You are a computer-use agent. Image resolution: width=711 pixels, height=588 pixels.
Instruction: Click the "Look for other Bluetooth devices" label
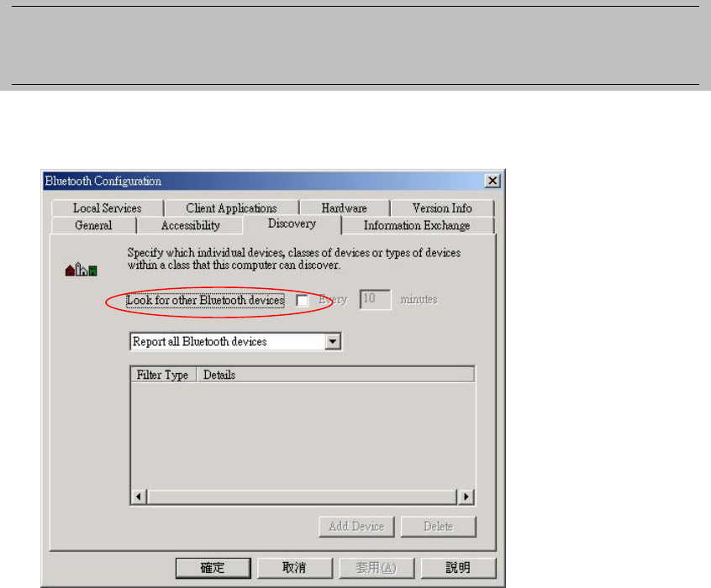click(205, 300)
